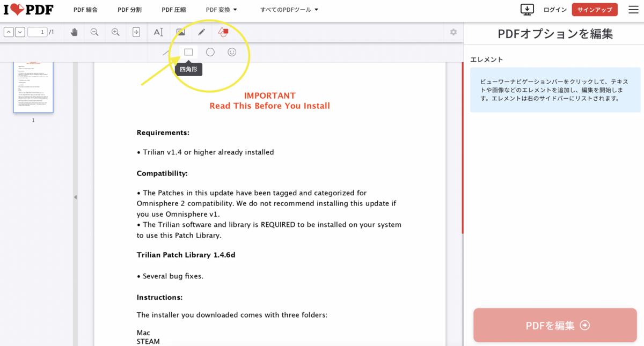Choose the smiley sticker shape
644x346 pixels.
232,52
